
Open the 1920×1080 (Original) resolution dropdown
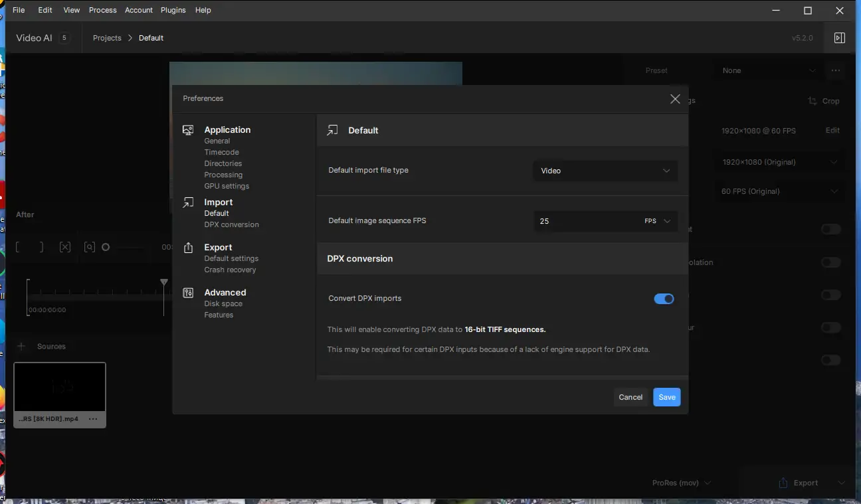pos(779,162)
